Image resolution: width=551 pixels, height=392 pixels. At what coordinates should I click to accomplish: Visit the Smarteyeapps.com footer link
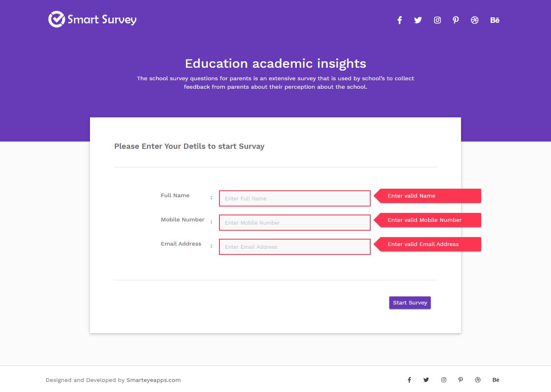153,380
